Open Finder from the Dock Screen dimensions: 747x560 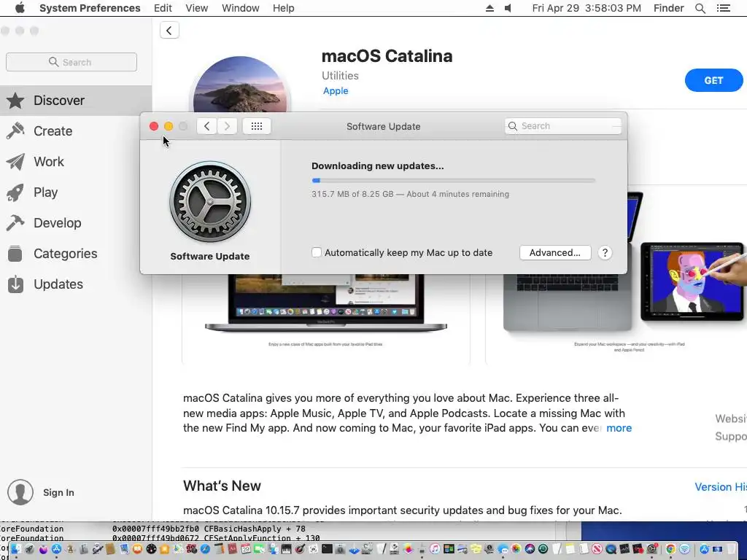16,549
